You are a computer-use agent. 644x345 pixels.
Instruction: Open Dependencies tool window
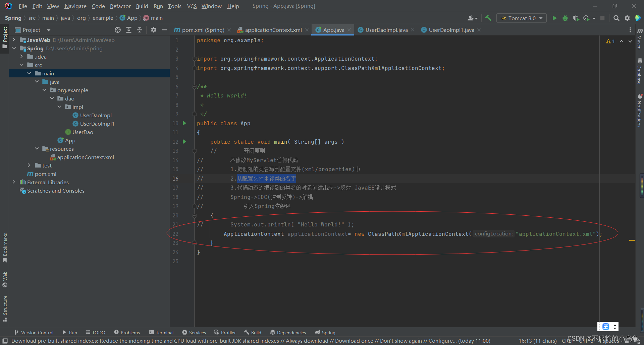coord(288,333)
